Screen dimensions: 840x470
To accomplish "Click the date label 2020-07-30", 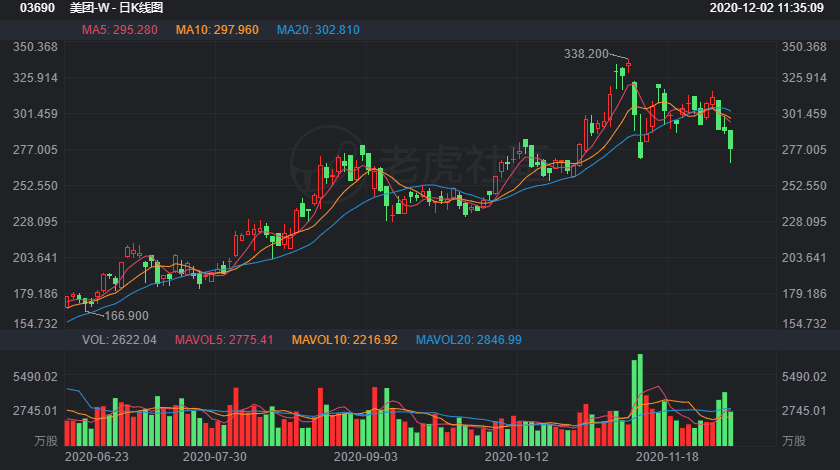I will 215,457.
